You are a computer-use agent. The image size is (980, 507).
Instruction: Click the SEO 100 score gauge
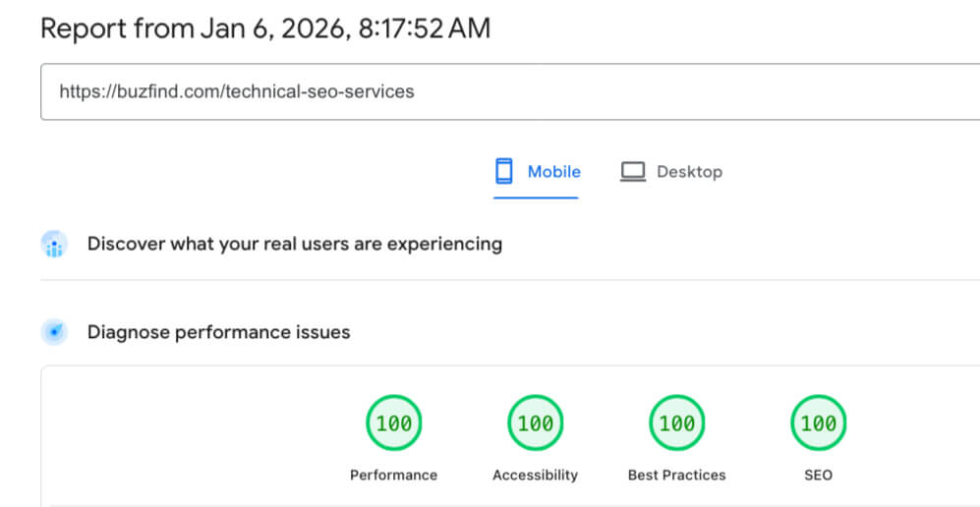[819, 423]
